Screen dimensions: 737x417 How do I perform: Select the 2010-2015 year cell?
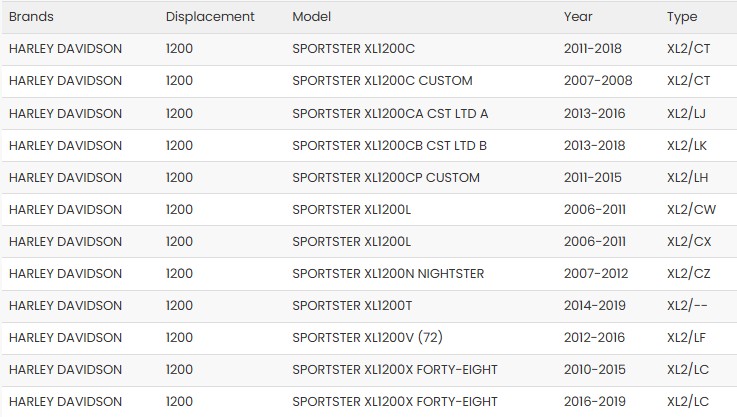coord(592,370)
